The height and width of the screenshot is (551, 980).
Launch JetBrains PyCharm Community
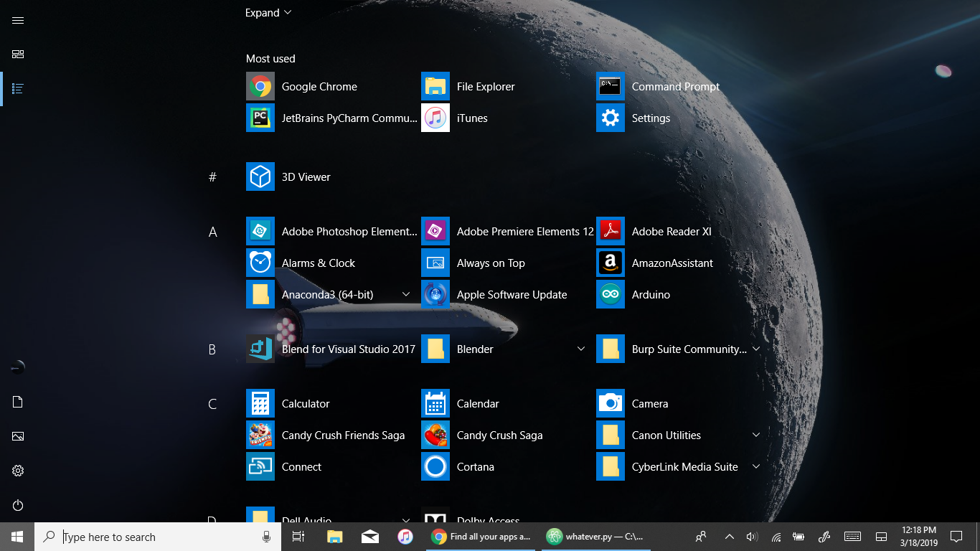[331, 118]
